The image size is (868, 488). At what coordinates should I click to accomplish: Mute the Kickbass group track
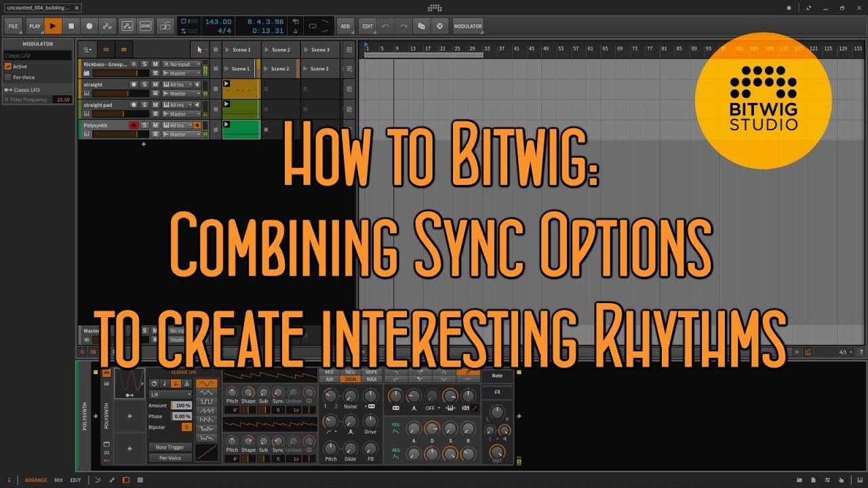point(155,64)
